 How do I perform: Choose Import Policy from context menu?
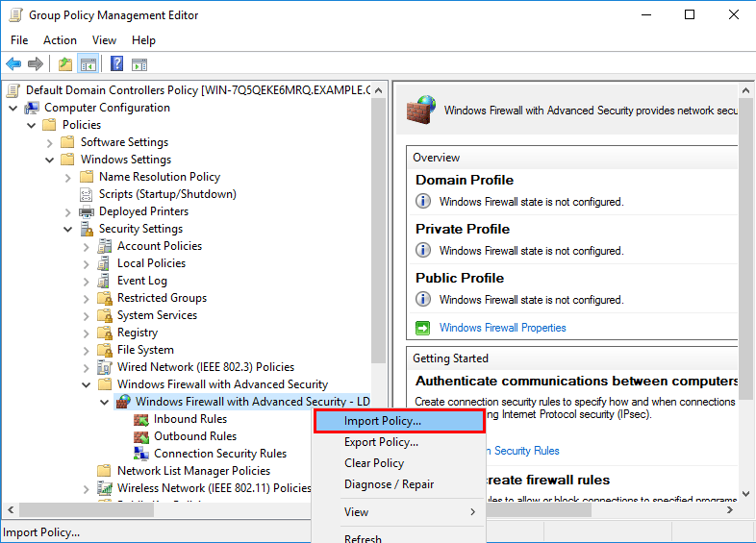tap(400, 421)
